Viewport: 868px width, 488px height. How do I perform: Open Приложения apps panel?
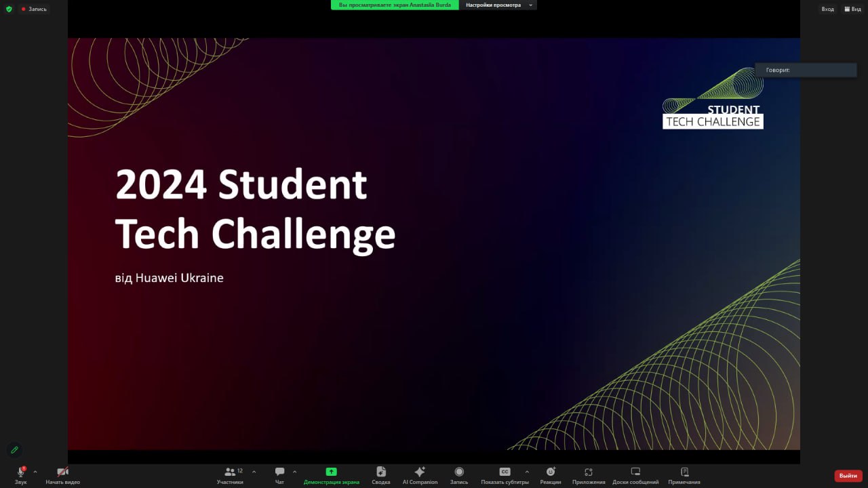589,472
